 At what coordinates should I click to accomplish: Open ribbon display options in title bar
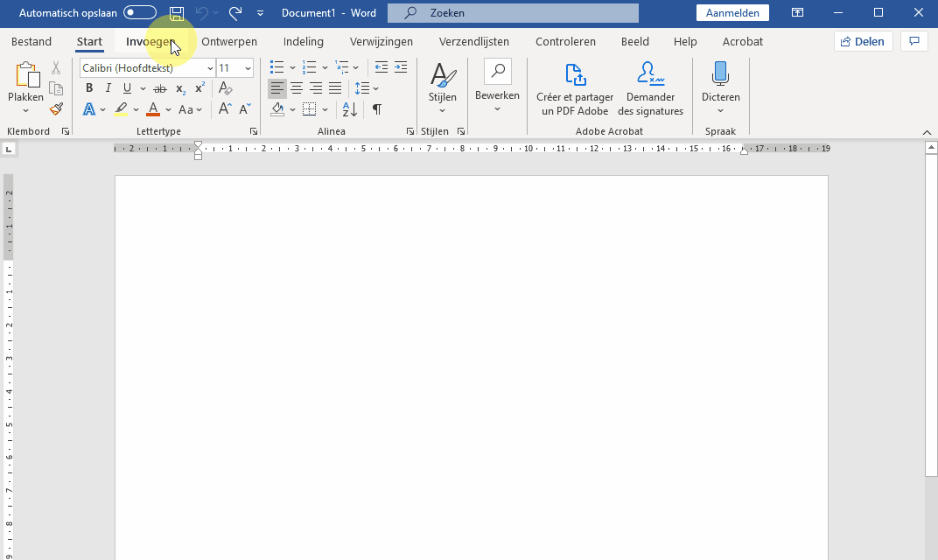[x=797, y=12]
